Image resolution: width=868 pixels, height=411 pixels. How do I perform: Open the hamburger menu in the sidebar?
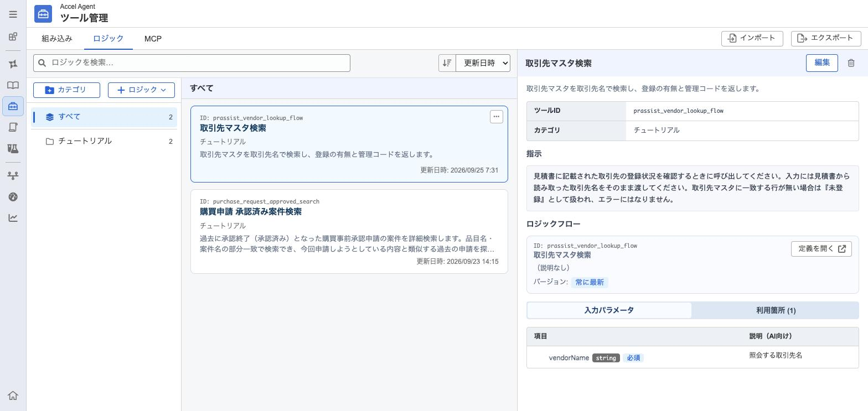point(13,14)
